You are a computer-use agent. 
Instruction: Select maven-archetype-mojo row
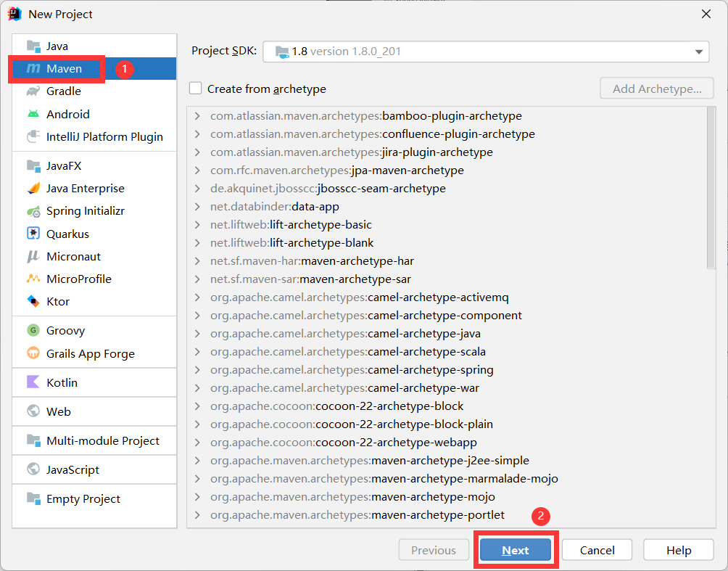(447, 497)
